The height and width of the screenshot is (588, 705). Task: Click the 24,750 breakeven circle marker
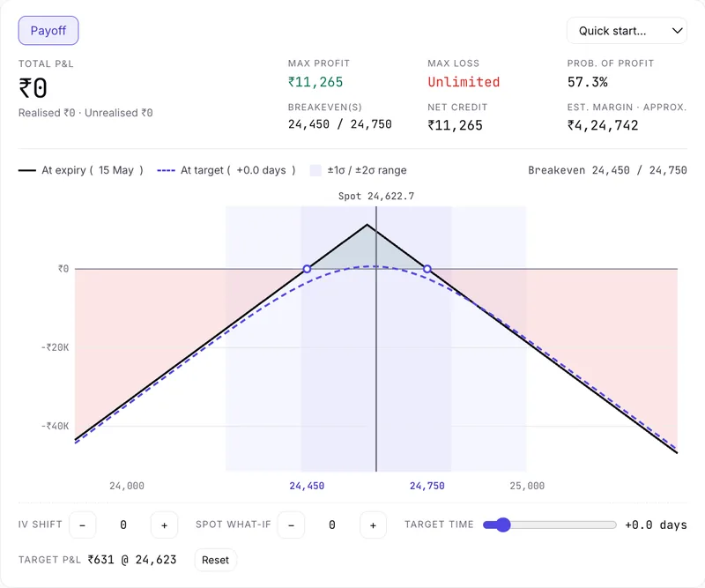[427, 269]
